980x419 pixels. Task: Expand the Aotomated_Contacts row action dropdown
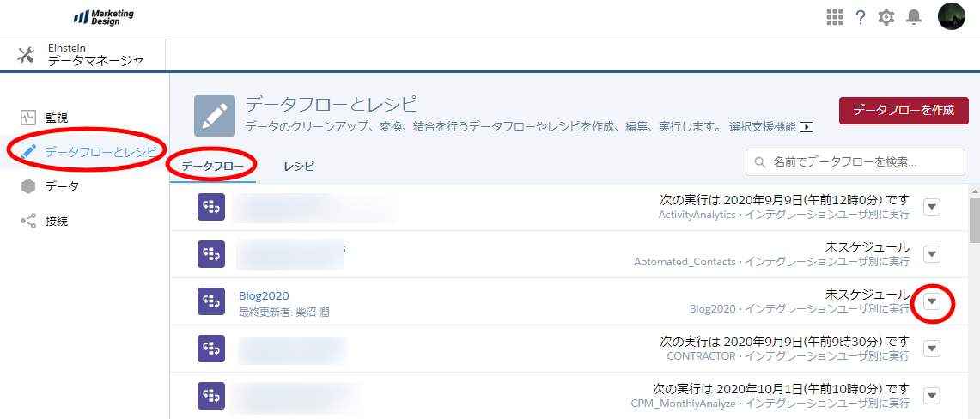pyautogui.click(x=933, y=254)
